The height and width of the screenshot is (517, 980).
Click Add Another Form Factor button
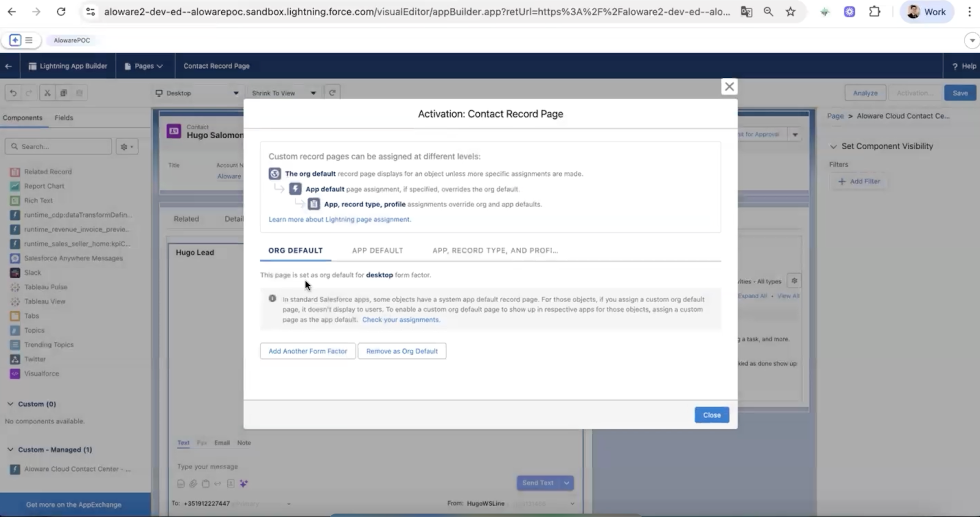307,351
